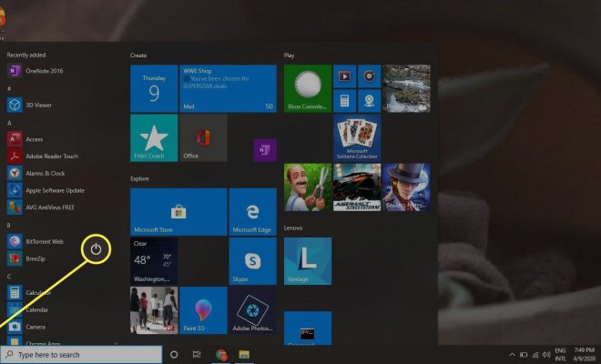Click the ENG INTL language indicator

pyautogui.click(x=560, y=355)
